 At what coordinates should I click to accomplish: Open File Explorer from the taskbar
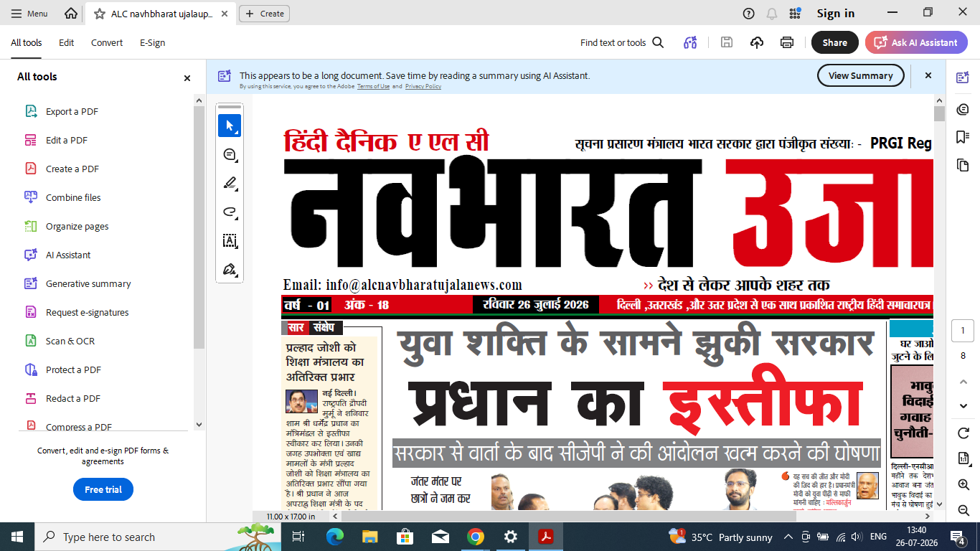point(369,537)
